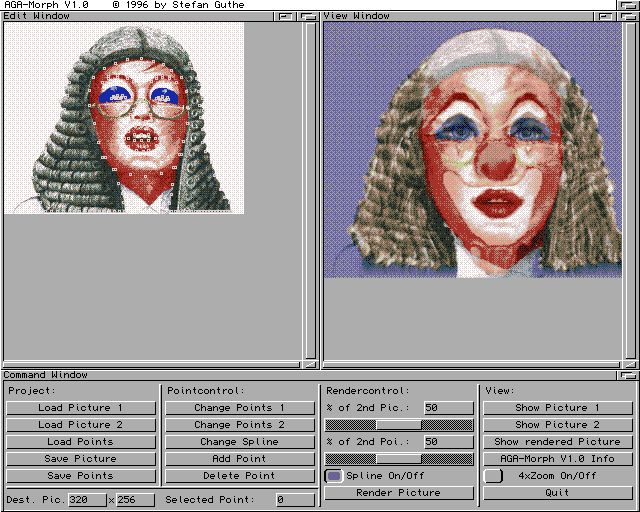Click the % of 2nd Poi. slider
The image size is (640, 512).
[399, 459]
